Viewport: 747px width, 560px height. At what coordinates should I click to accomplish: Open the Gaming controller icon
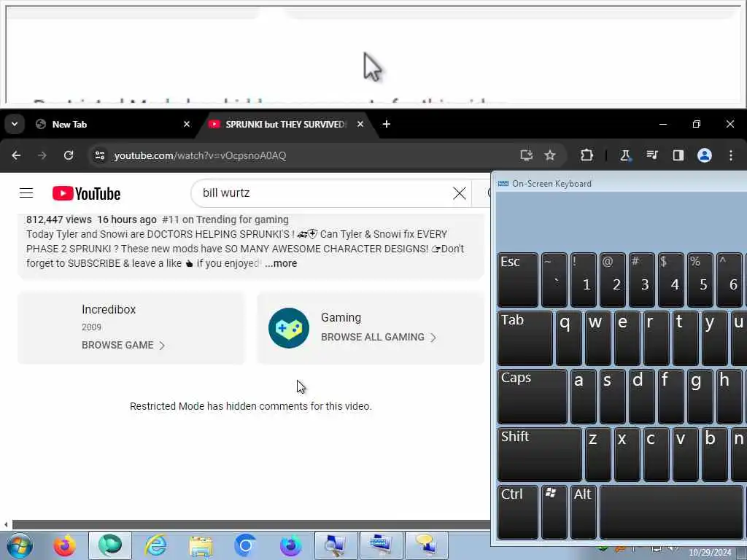coord(289,327)
